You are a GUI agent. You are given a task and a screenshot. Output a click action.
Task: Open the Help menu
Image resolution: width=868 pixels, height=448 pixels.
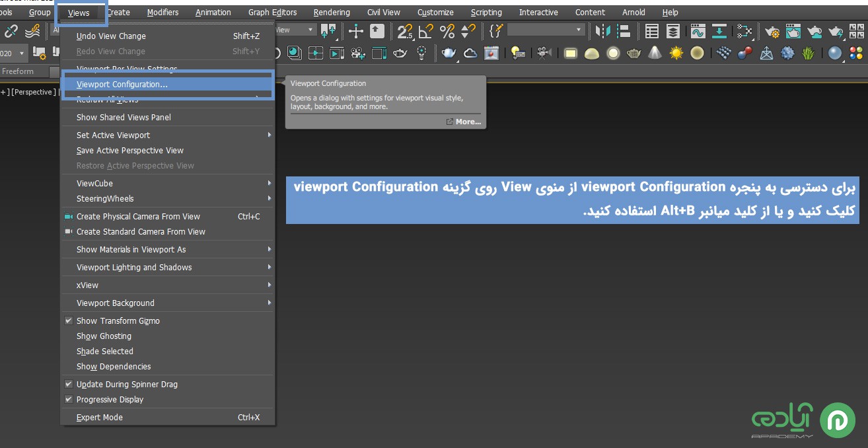click(670, 13)
